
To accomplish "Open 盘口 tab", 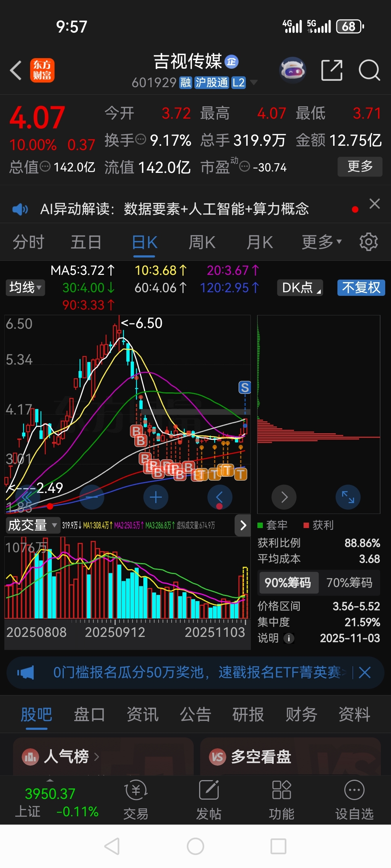I will click(x=89, y=714).
